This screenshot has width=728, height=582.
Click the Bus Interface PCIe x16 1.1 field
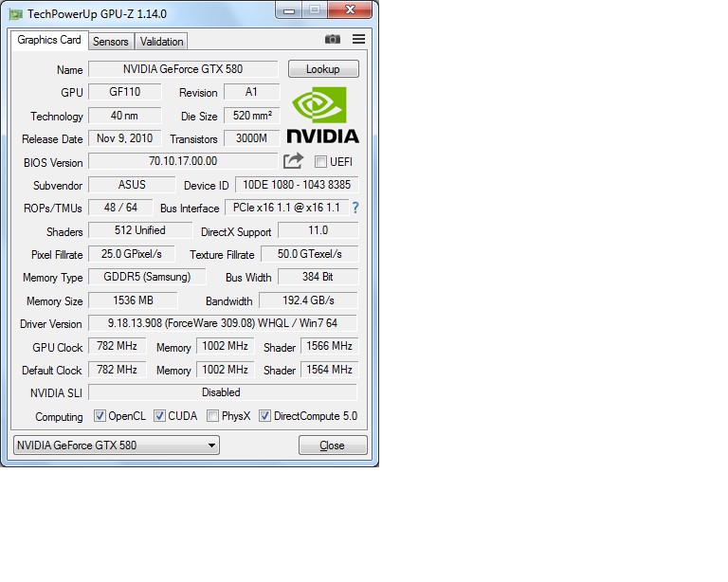point(286,208)
